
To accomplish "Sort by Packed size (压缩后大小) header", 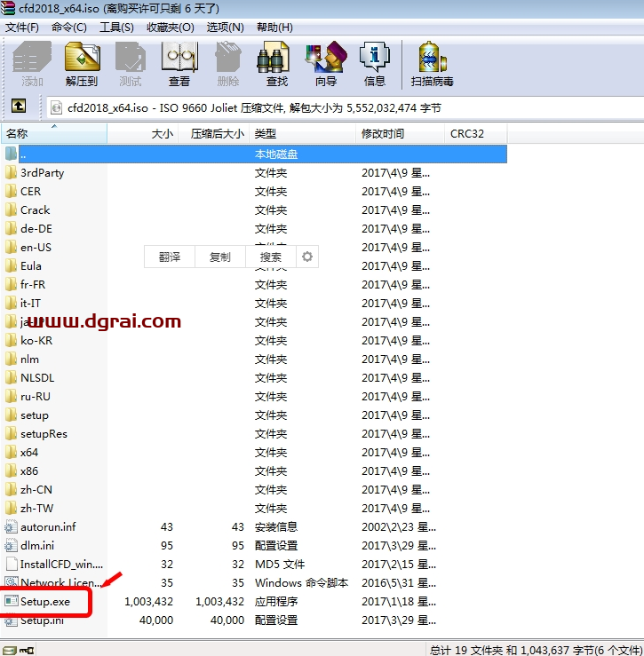I will [x=214, y=133].
